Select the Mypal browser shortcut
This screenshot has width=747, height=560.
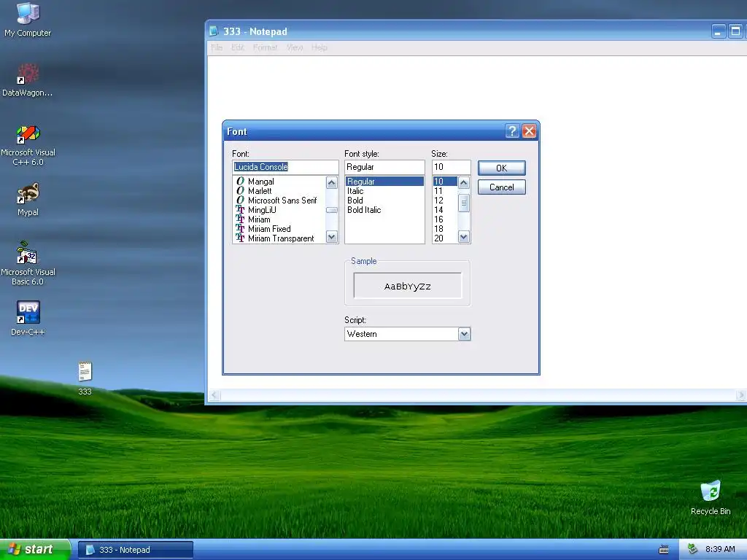tap(28, 200)
